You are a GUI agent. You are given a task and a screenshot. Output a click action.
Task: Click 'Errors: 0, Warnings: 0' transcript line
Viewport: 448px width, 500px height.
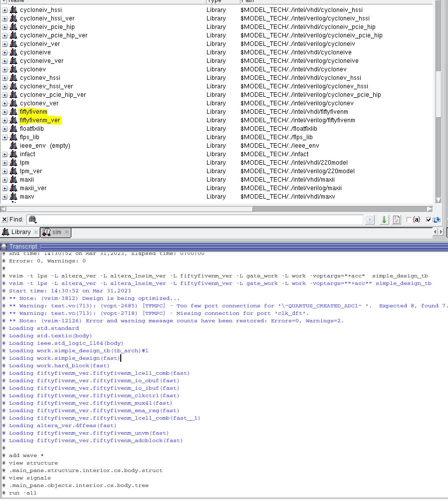[x=47, y=261]
